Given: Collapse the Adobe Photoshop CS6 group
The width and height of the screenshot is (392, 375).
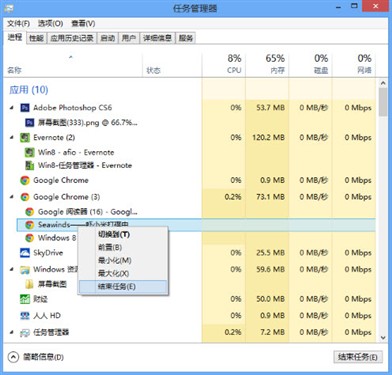Looking at the screenshot, I should (x=12, y=108).
